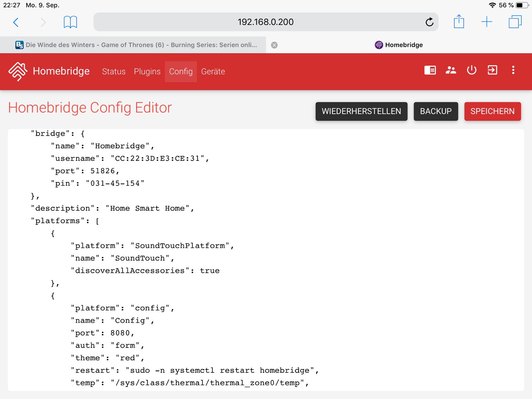Tap the address bar showing 192.168.0.200

pos(265,22)
